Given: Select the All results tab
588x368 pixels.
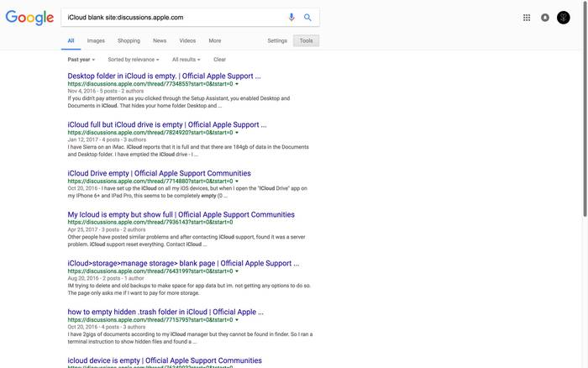Looking at the screenshot, I should pyautogui.click(x=71, y=40).
